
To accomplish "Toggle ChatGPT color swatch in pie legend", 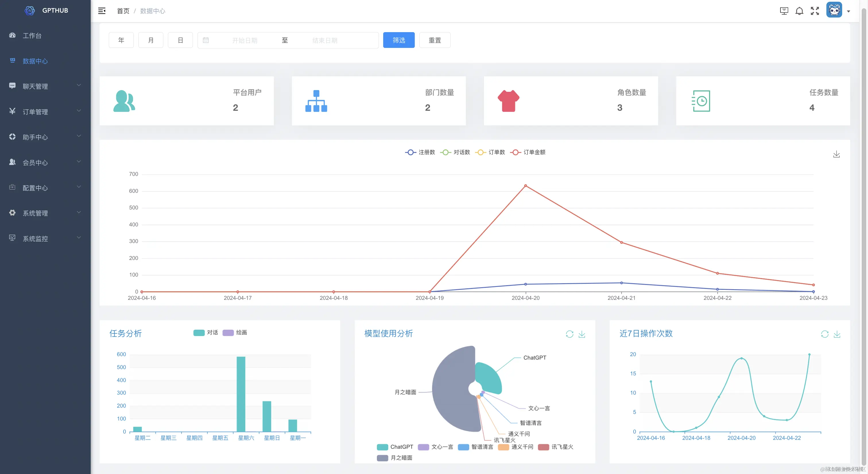I will point(382,447).
